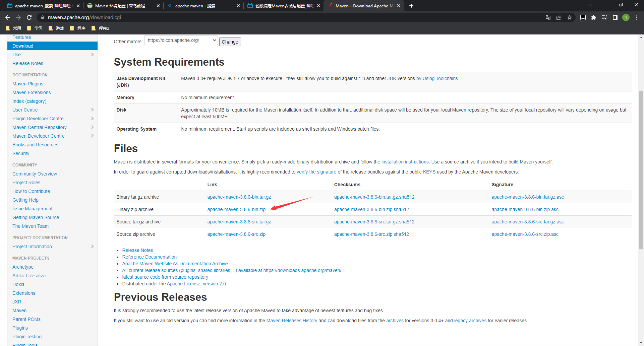Open the green profile avatar

[626, 17]
